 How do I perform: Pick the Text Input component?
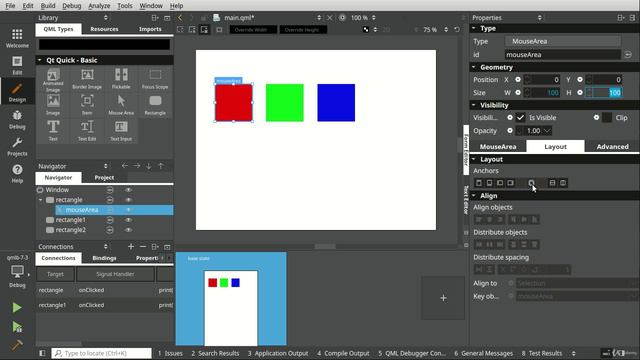point(121,131)
